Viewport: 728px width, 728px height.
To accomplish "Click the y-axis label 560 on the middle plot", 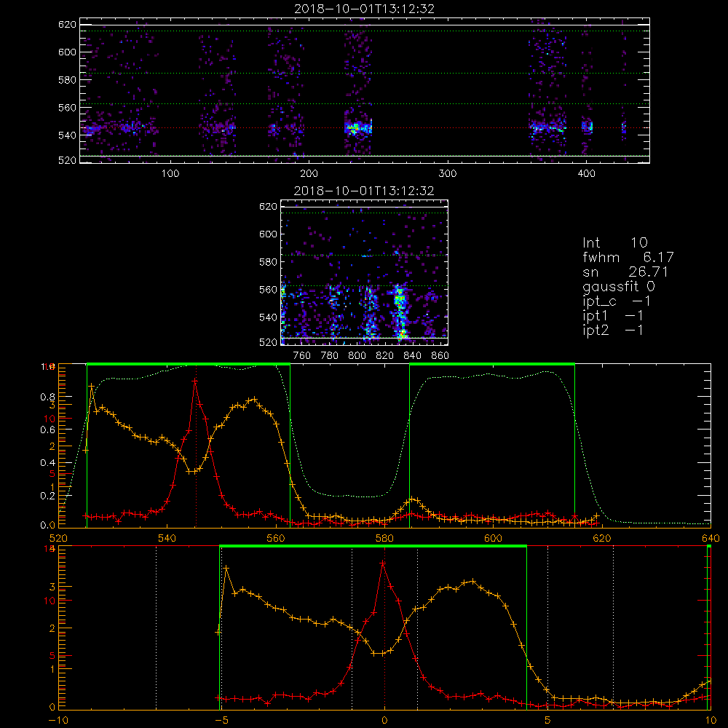I will tap(268, 289).
